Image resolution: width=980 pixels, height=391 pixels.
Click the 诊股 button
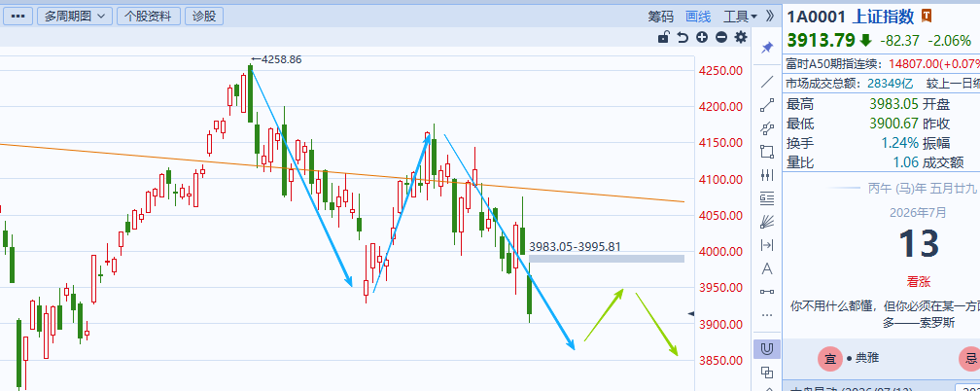pos(204,17)
